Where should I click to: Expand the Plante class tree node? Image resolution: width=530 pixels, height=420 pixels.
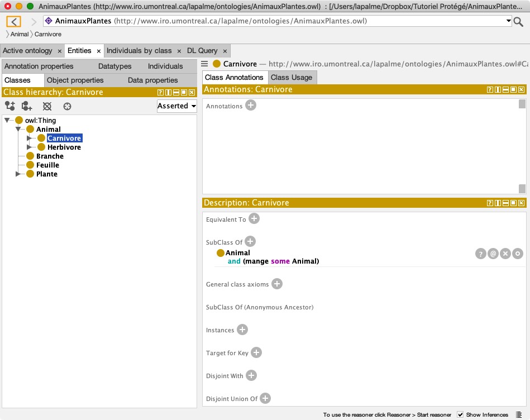click(18, 174)
